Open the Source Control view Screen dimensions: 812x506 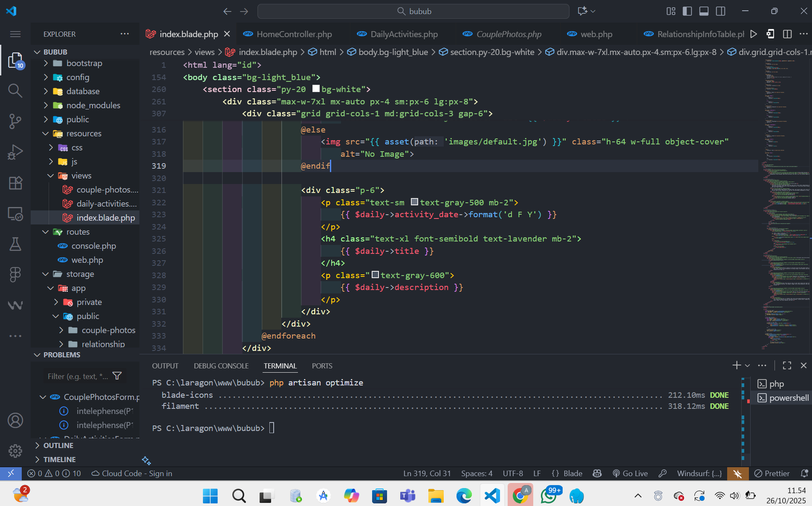pyautogui.click(x=15, y=121)
